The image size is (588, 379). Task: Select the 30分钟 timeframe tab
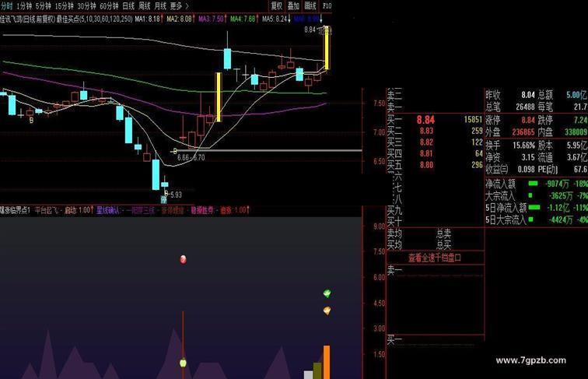pyautogui.click(x=86, y=5)
